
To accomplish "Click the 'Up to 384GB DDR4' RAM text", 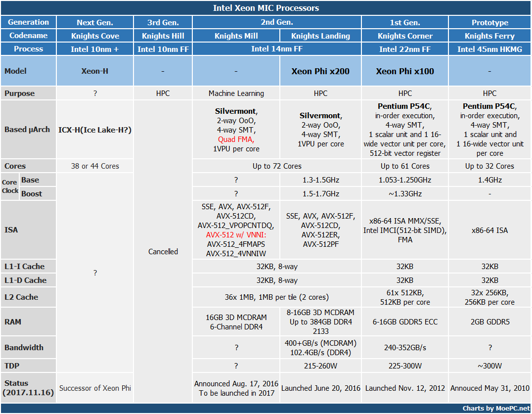I will tap(320, 322).
